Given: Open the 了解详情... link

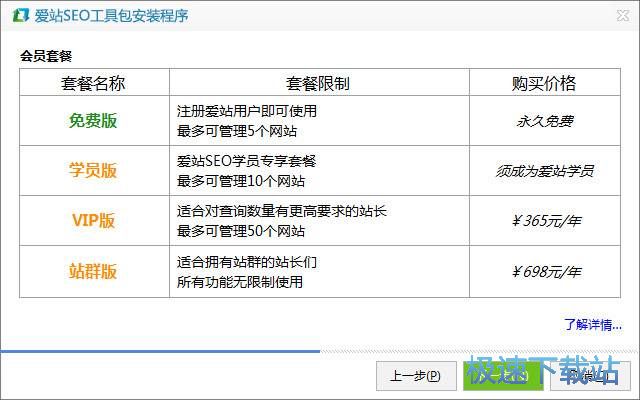Looking at the screenshot, I should point(593,324).
